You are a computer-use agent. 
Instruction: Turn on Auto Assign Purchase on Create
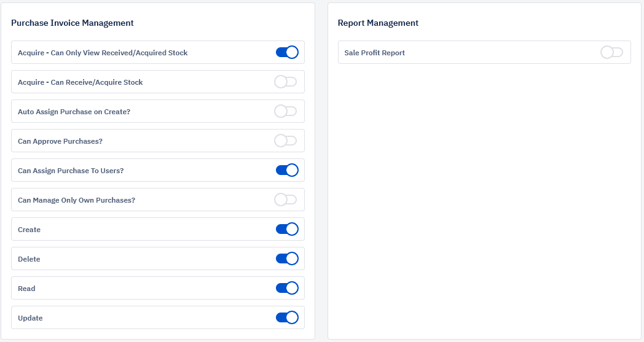(286, 111)
